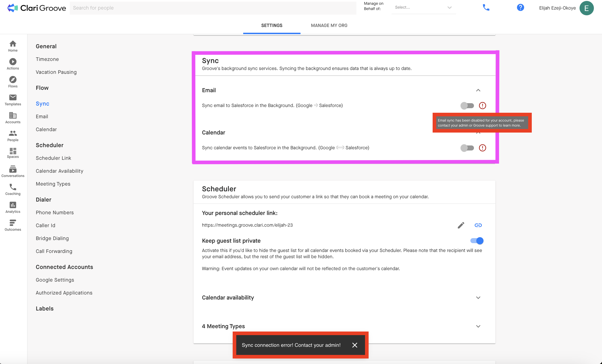Expand the Calendar availability section

478,298
